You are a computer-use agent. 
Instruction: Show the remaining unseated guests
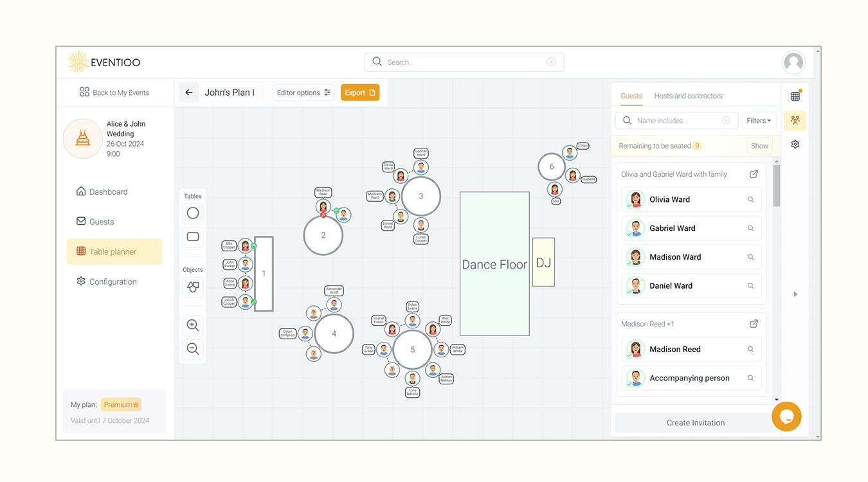(759, 145)
